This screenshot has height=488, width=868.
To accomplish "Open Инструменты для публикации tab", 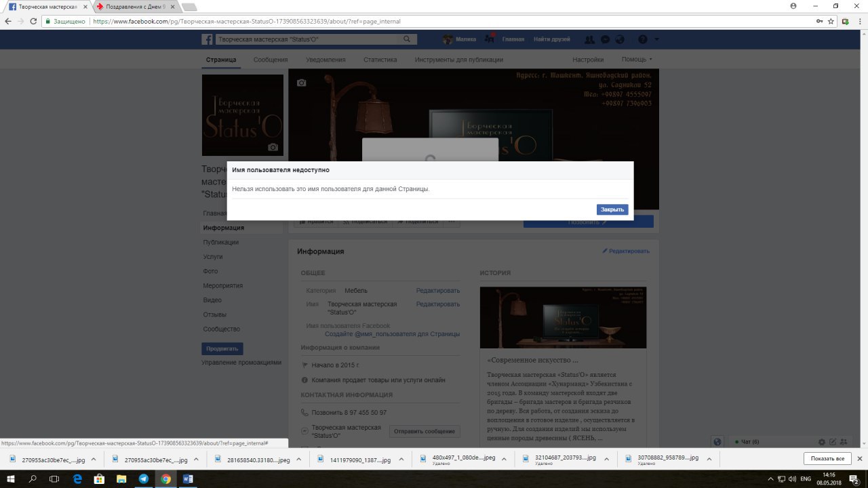I will pos(459,60).
